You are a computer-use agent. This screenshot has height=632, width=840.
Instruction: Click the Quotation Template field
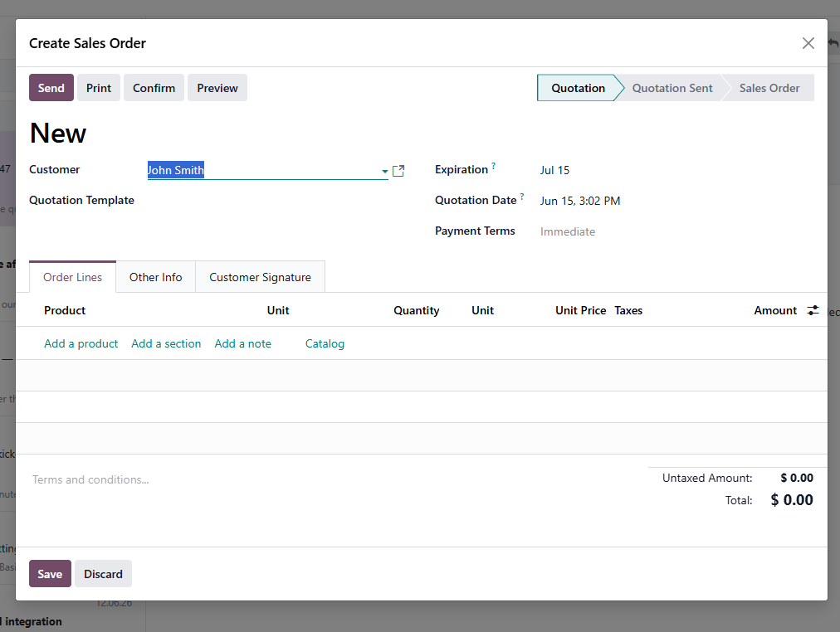coord(267,201)
